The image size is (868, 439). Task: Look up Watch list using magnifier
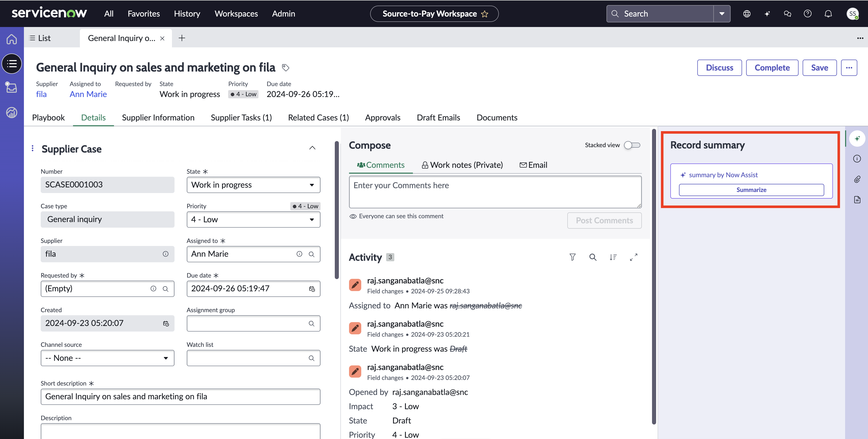[312, 358]
